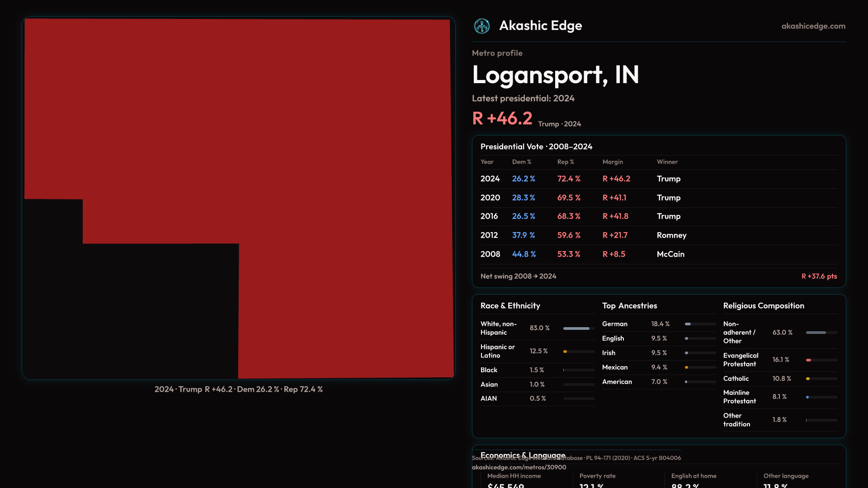The image size is (868, 488).
Task: Click the Evangelical Protestant red bar
Action: point(809,360)
